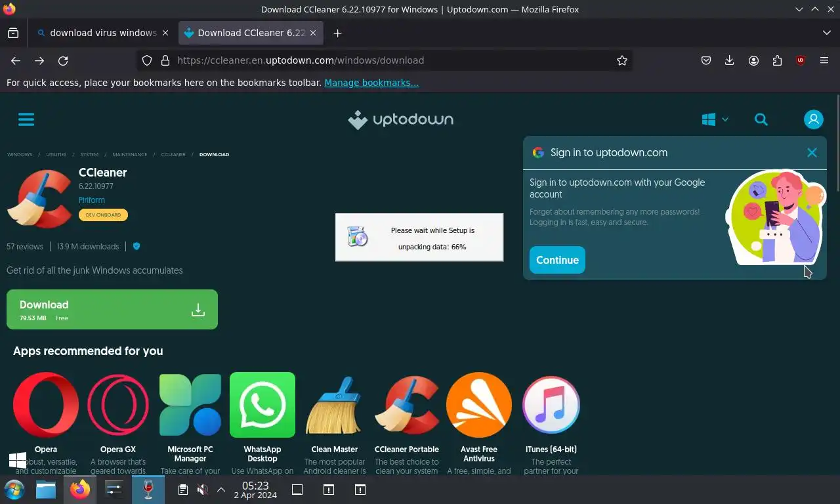Expand the list all tabs dropdown
The image size is (840, 504).
(826, 33)
